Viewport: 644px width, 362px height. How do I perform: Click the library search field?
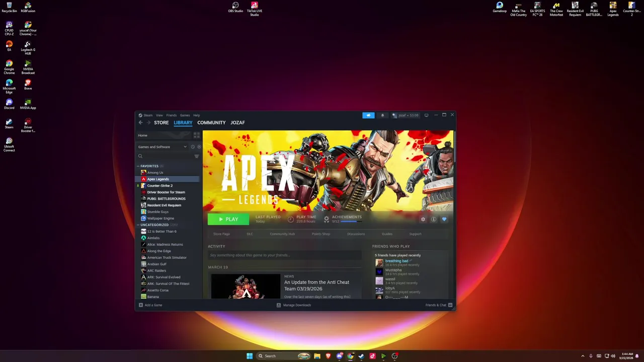point(165,156)
